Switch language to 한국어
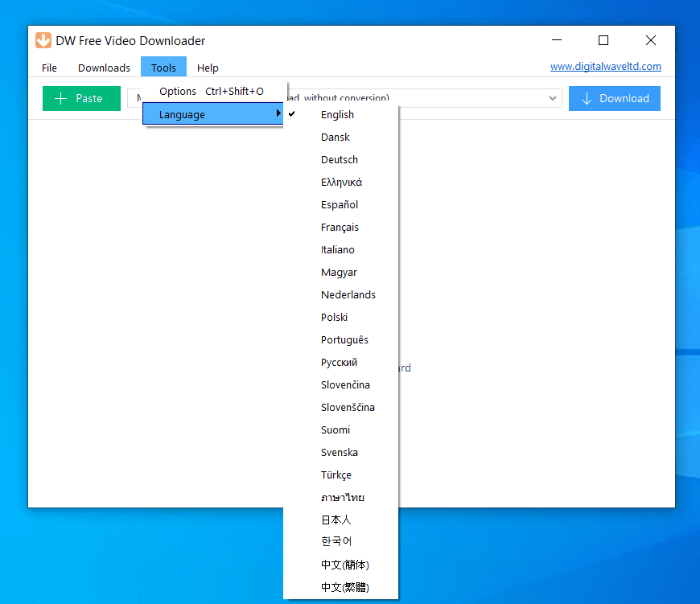 340,541
